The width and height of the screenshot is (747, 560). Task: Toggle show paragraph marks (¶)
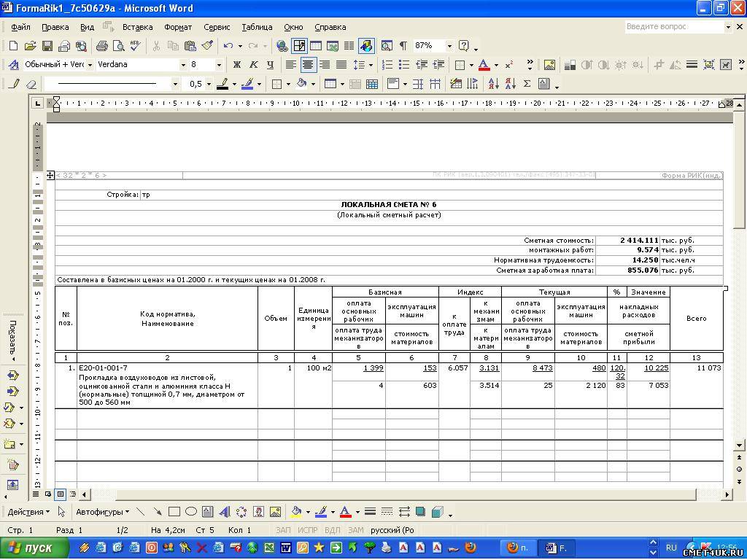click(403, 46)
